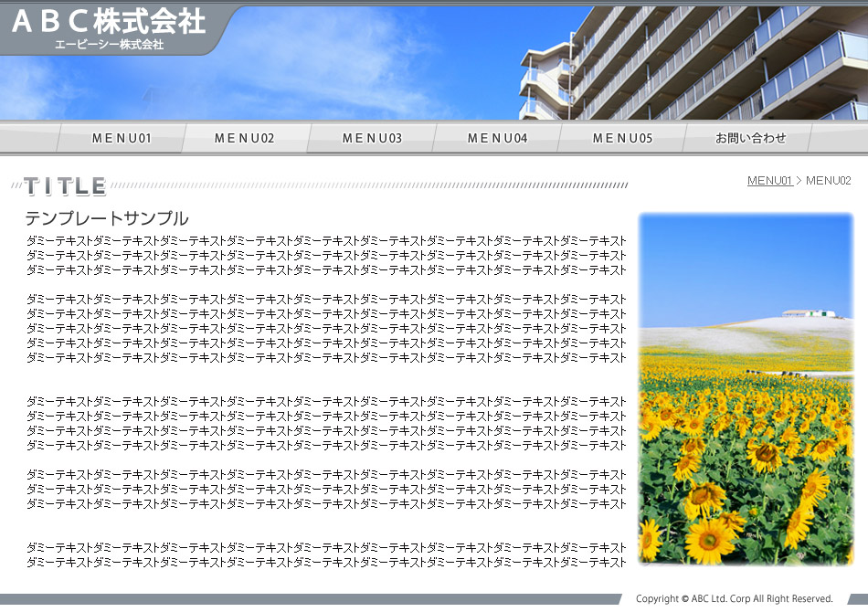Open the MENU01 navigation item

[x=122, y=138]
